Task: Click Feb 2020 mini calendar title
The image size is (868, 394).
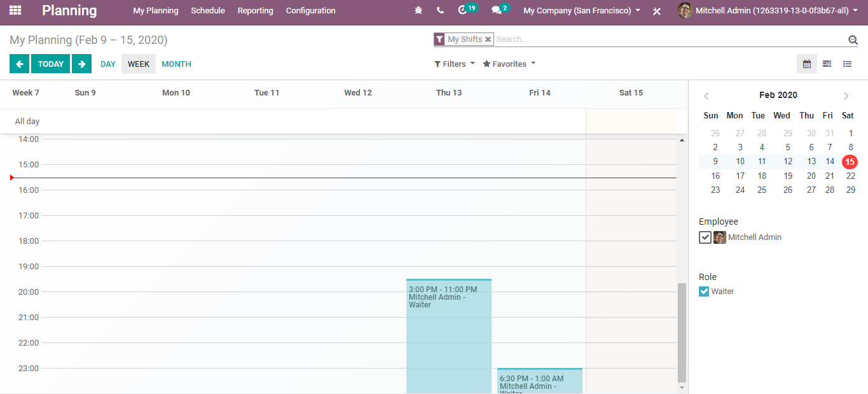Action: [x=778, y=95]
